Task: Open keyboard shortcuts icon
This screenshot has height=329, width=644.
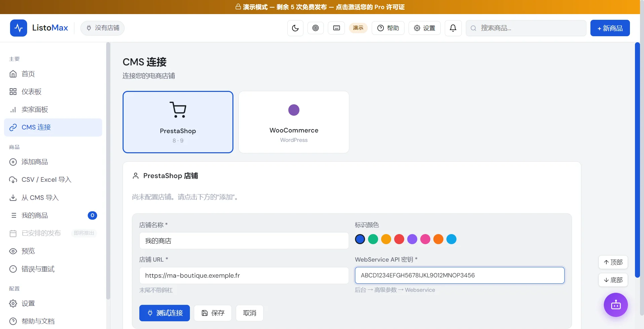Action: click(x=337, y=28)
